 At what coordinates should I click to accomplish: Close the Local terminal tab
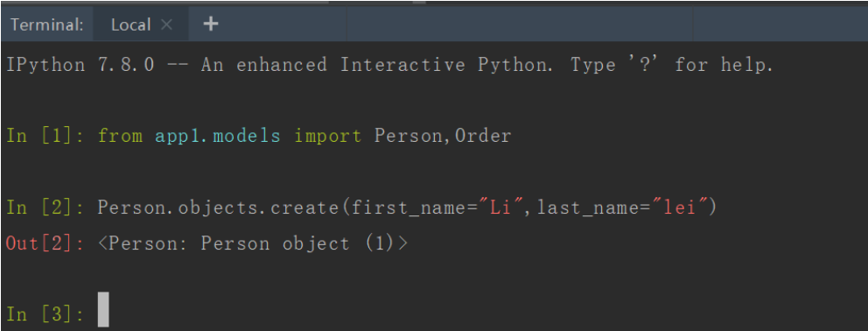166,25
